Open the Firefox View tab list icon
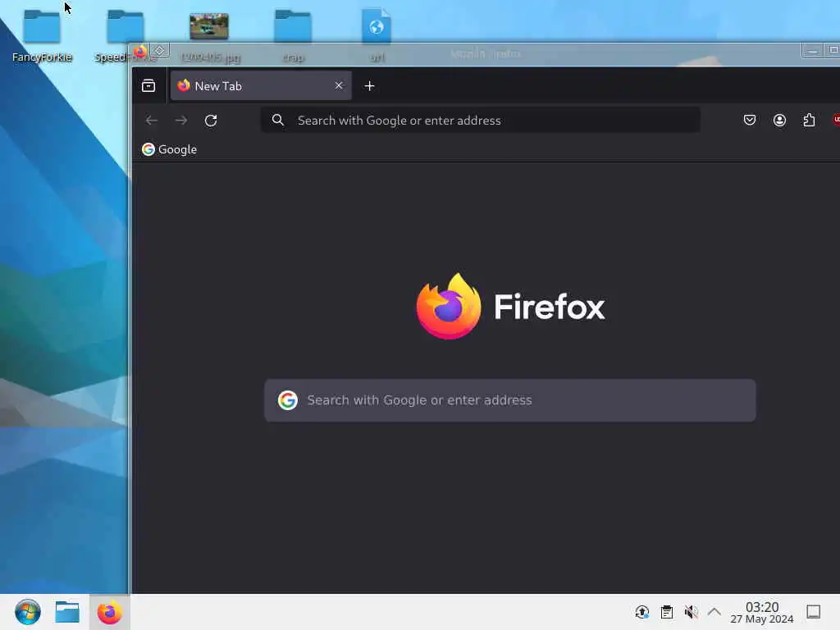840x630 pixels. pyautogui.click(x=148, y=85)
